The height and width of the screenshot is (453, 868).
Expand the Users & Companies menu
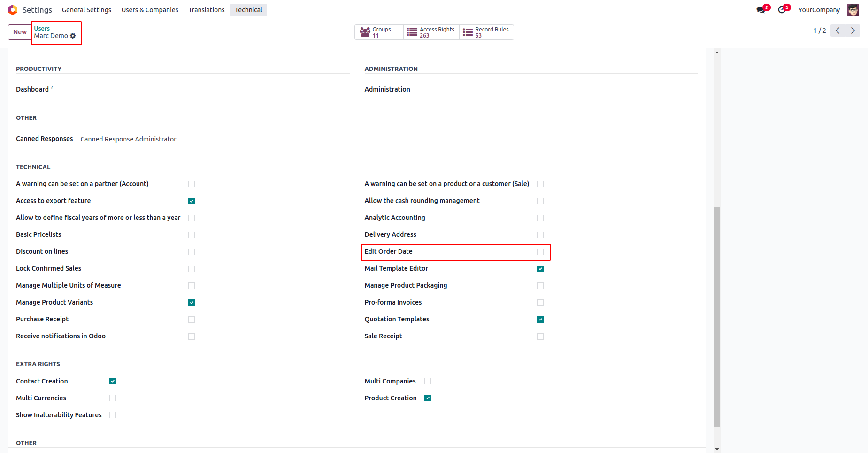click(x=150, y=10)
